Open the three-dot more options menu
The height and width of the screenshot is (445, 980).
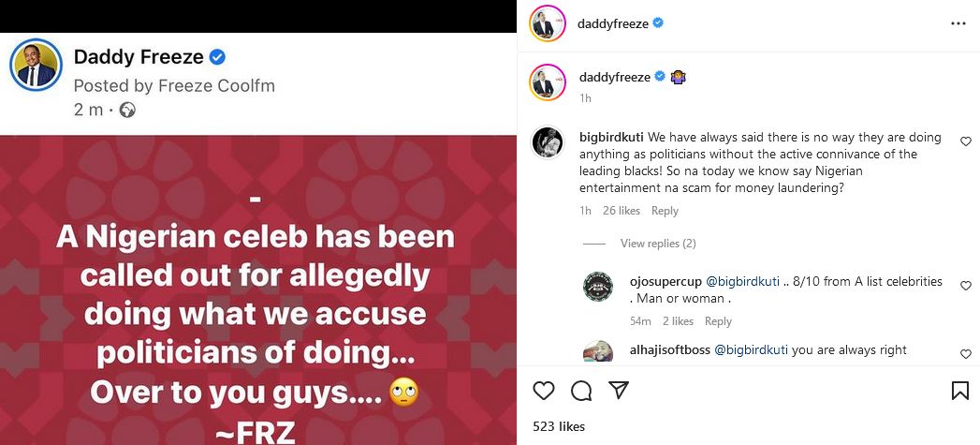(x=958, y=23)
